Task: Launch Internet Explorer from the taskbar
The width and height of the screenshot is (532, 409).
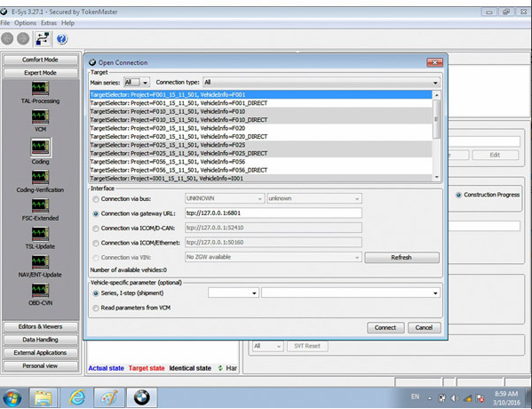Action: 77,397
